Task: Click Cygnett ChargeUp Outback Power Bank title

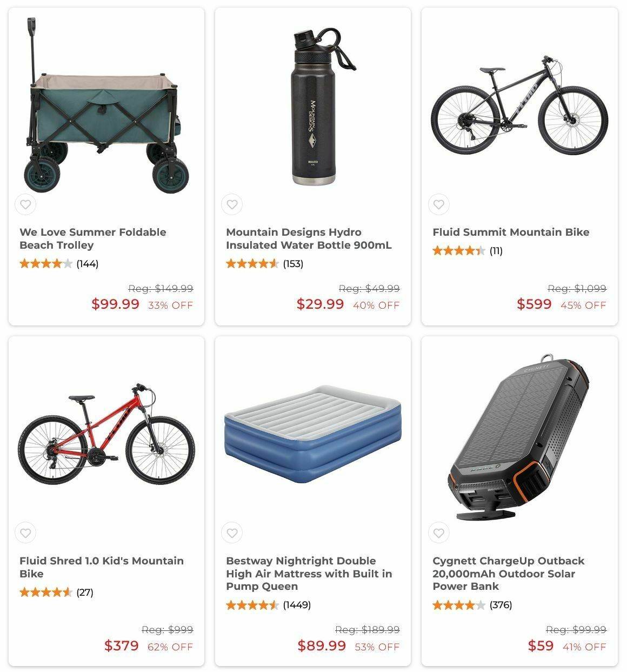Action: click(x=508, y=573)
